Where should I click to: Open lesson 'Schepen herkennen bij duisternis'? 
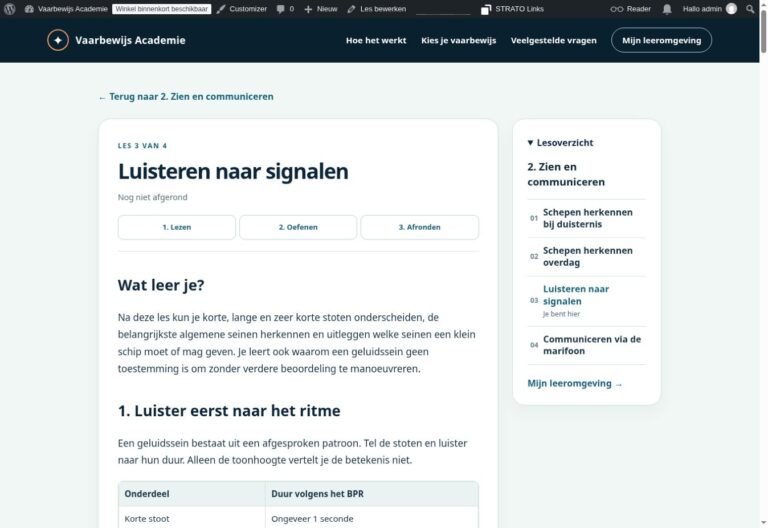pyautogui.click(x=587, y=218)
